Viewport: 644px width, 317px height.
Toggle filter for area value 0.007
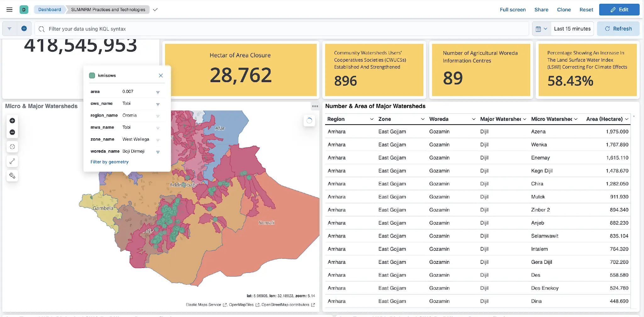point(158,92)
